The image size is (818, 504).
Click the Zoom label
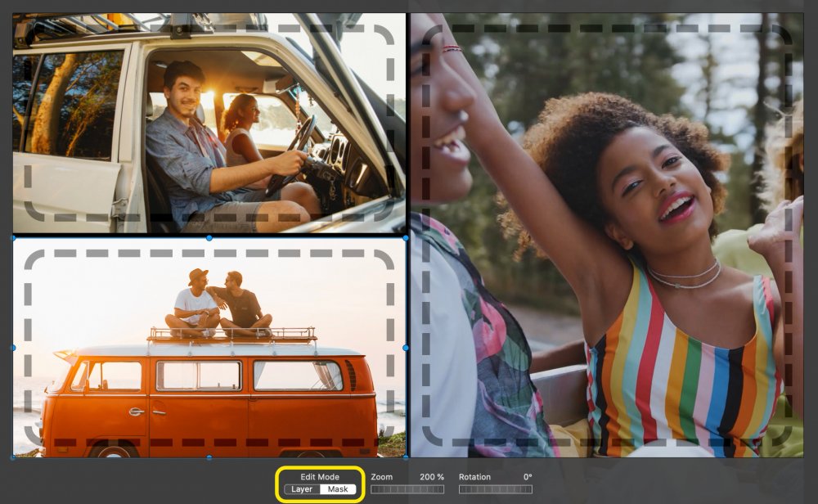[x=382, y=477]
